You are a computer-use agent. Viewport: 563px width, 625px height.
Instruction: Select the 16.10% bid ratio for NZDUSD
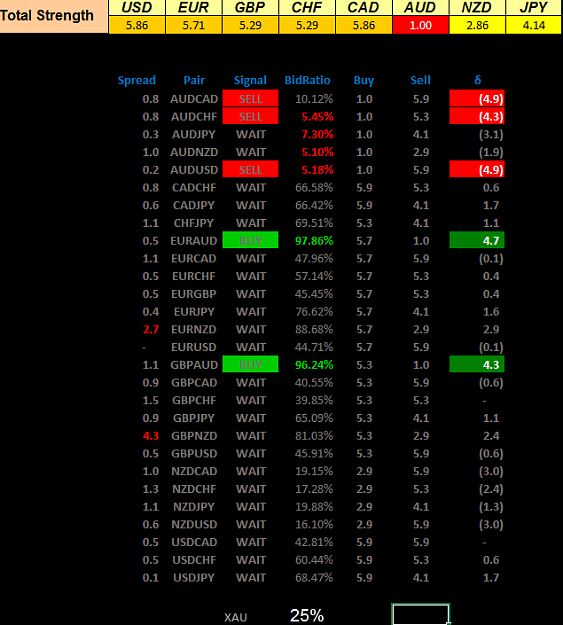pos(314,525)
